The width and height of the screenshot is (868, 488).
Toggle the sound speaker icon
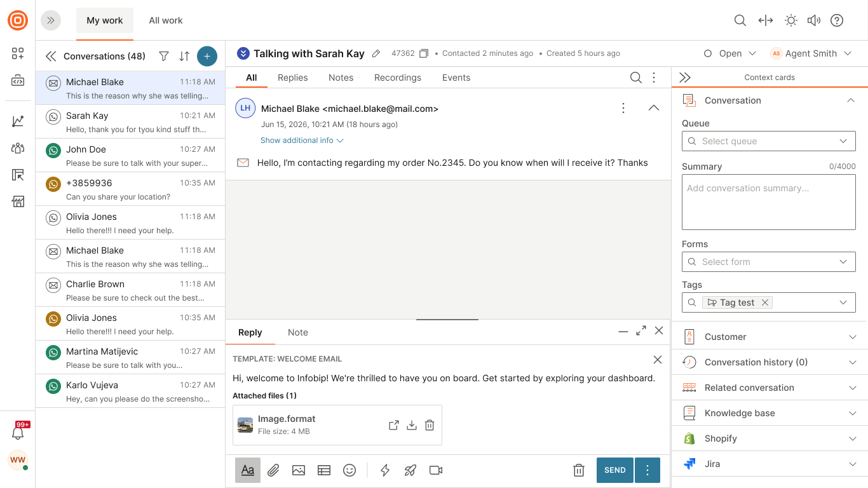814,20
